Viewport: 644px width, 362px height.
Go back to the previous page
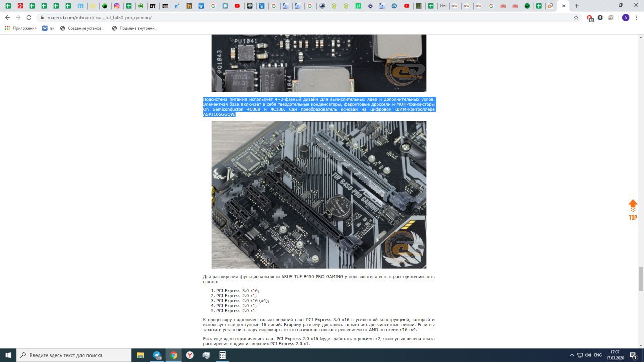tap(7, 17)
